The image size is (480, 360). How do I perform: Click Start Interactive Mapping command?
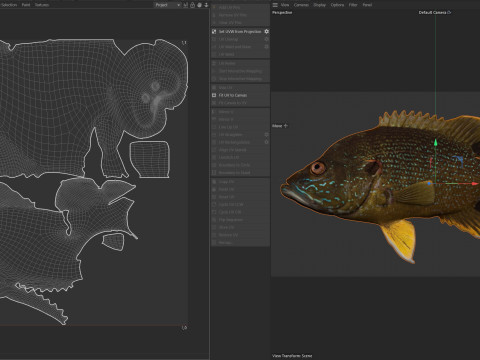[x=237, y=71]
